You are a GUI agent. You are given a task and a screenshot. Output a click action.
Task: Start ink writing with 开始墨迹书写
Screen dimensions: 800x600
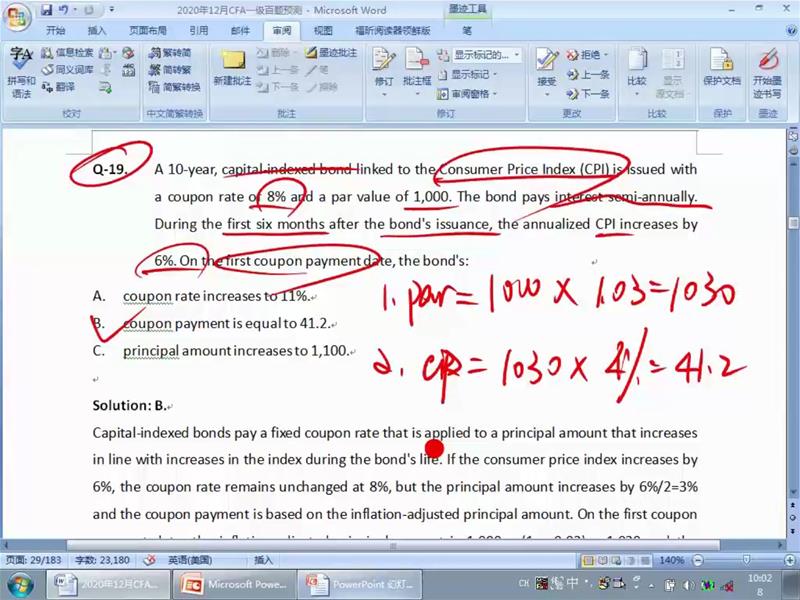pyautogui.click(x=768, y=73)
